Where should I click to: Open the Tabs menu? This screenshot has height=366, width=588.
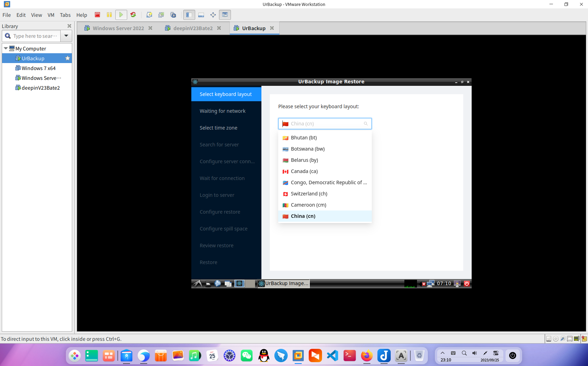click(65, 15)
